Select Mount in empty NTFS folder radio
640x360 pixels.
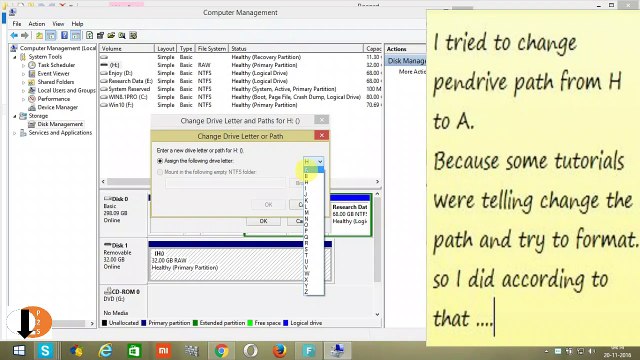(160, 172)
